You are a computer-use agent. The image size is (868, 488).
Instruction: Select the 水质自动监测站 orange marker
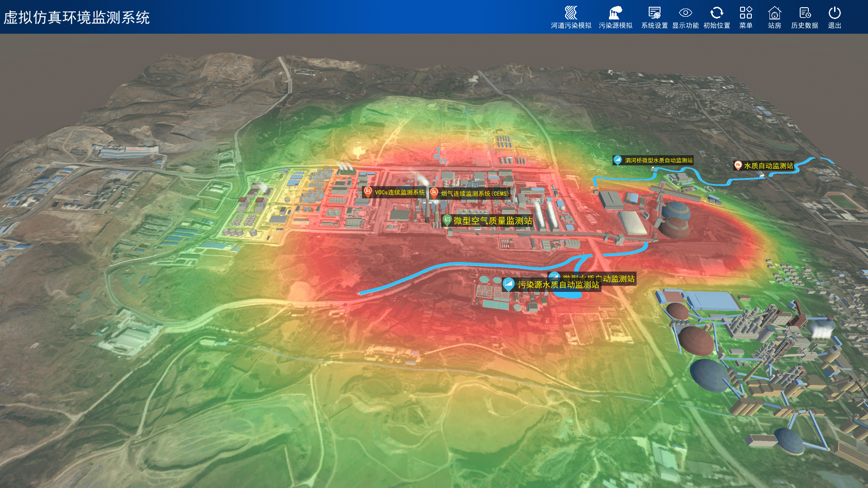point(738,165)
